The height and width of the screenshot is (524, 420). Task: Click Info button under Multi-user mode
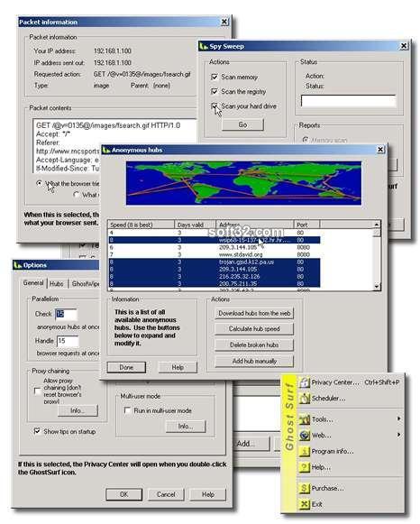(x=186, y=427)
